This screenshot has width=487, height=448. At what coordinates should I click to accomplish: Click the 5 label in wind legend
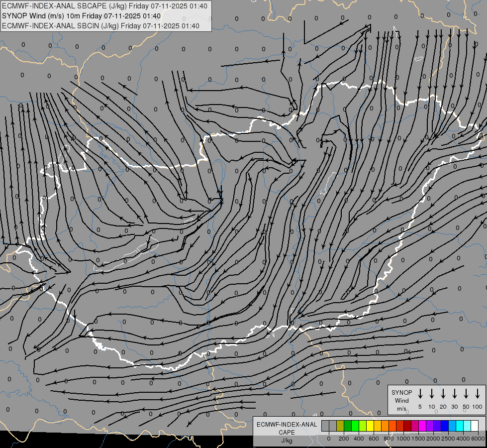420,407
